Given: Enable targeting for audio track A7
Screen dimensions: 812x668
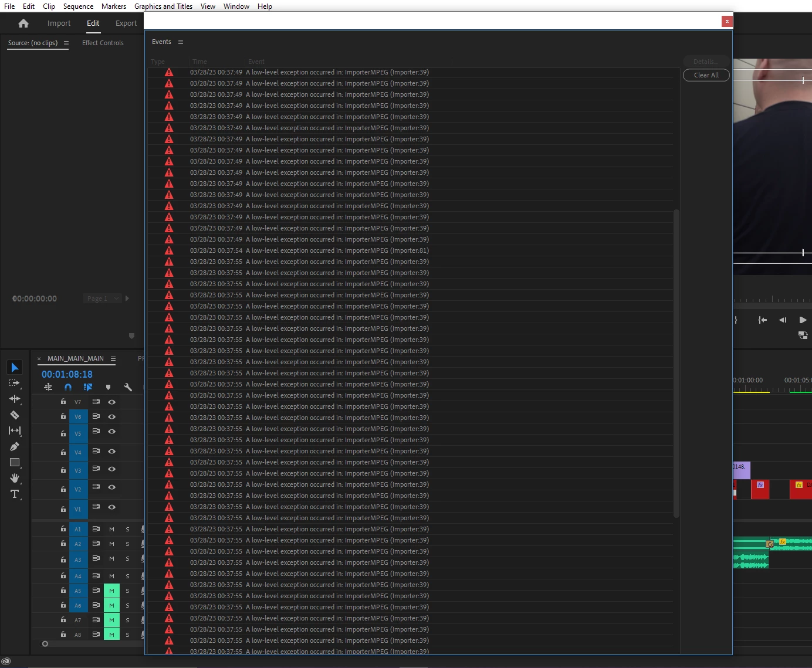Looking at the screenshot, I should (x=78, y=620).
